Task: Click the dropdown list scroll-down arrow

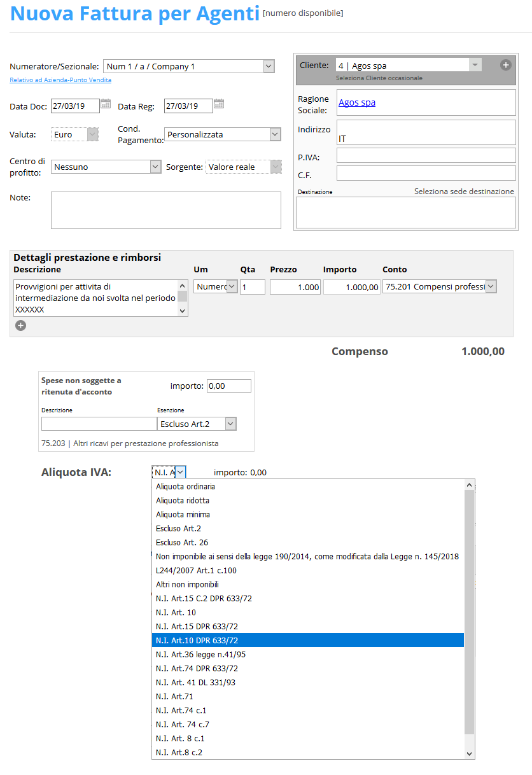Action: point(470,753)
